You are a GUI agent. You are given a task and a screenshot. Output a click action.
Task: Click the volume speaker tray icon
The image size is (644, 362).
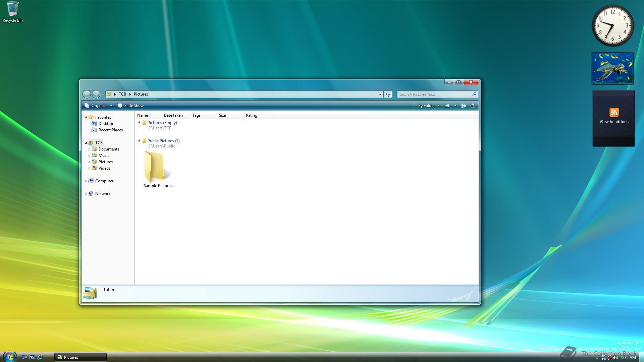click(x=615, y=358)
